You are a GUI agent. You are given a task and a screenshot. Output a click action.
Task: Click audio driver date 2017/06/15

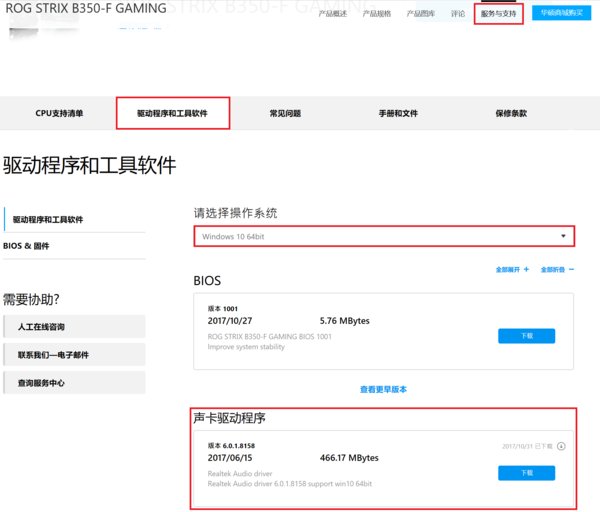point(230,458)
